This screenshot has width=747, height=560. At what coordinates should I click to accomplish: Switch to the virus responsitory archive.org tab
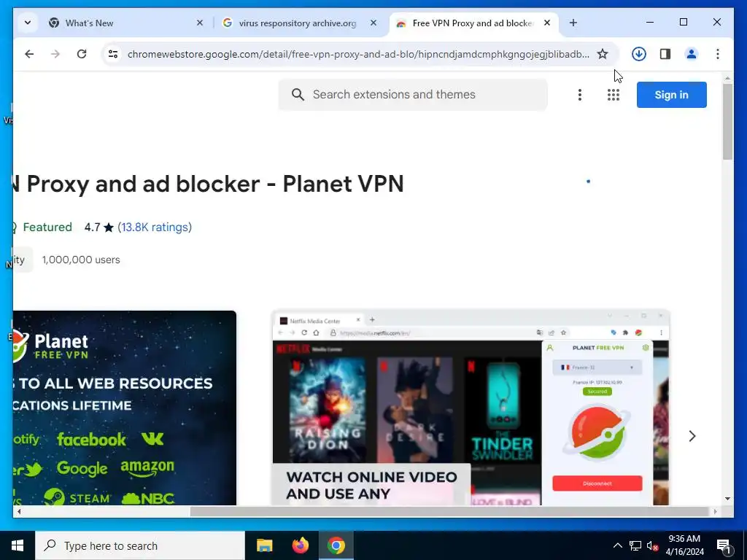click(x=300, y=23)
